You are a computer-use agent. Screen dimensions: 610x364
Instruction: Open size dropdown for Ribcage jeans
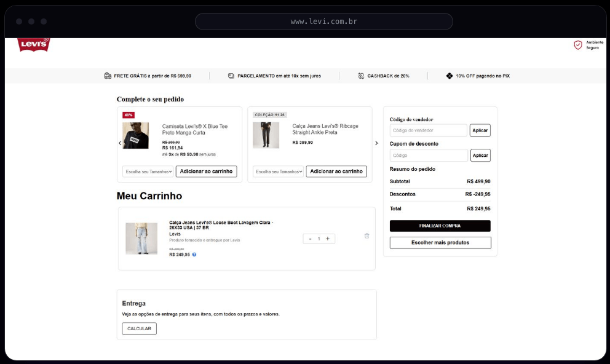tap(278, 172)
